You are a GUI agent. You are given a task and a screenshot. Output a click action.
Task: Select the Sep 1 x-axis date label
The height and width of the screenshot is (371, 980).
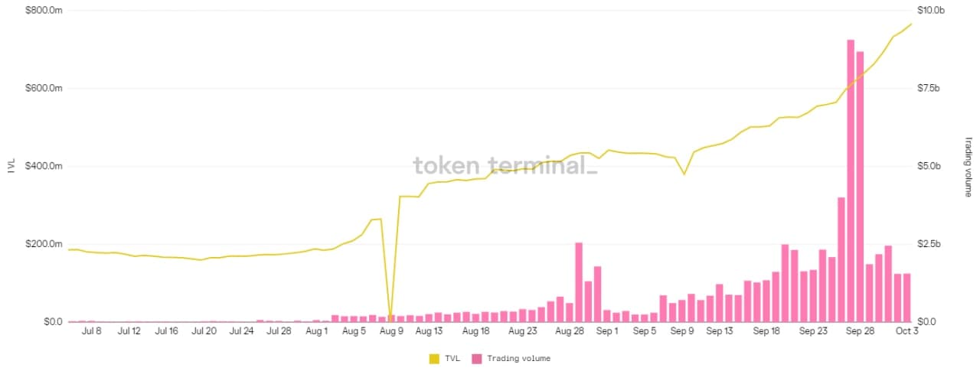(606, 332)
